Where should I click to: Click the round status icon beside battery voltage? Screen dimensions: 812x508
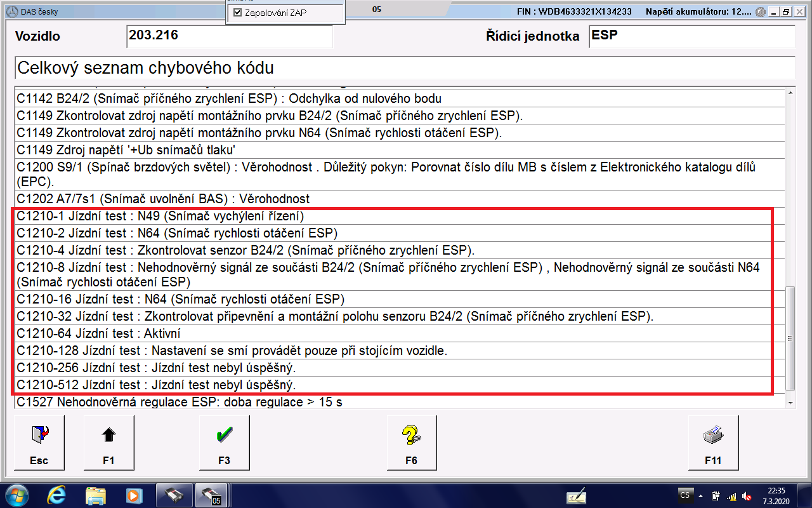[x=760, y=11]
